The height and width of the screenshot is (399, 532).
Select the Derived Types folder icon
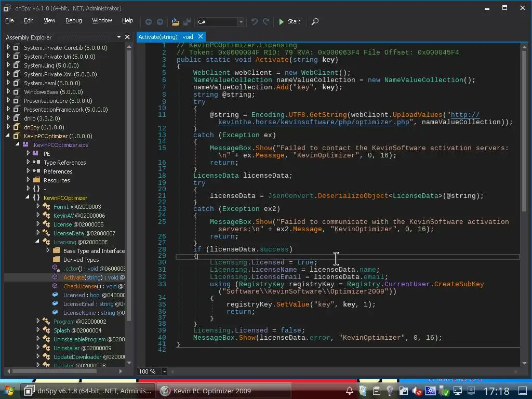tap(56, 259)
